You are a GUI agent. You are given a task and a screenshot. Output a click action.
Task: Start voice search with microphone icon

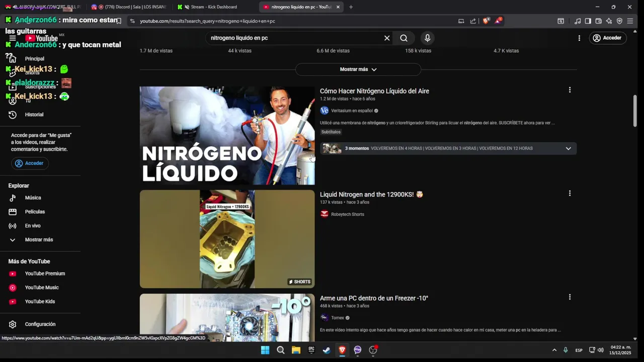(x=427, y=38)
